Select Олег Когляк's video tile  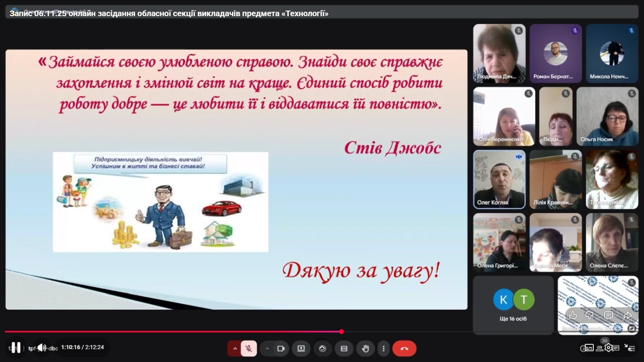click(499, 179)
